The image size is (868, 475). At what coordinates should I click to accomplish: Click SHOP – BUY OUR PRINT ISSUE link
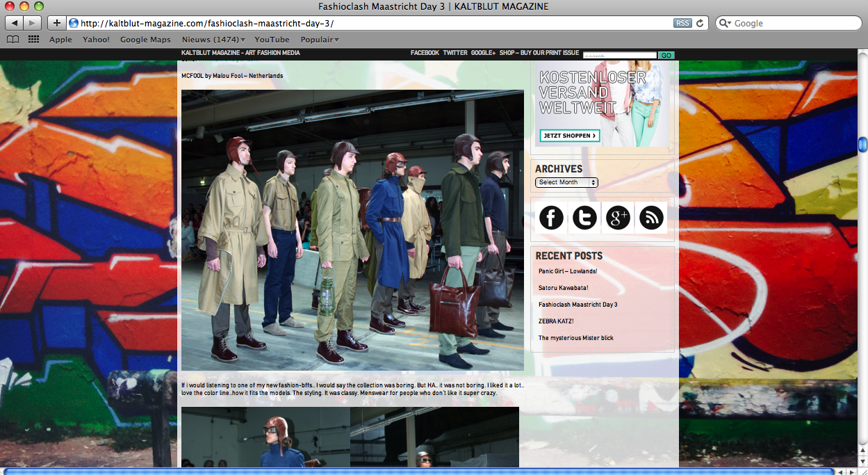pyautogui.click(x=539, y=53)
